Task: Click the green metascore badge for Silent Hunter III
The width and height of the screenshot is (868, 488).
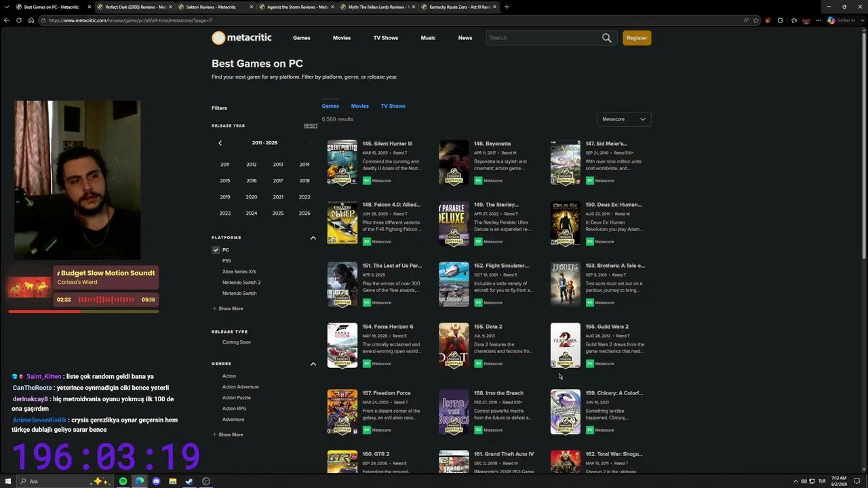Action: point(366,180)
